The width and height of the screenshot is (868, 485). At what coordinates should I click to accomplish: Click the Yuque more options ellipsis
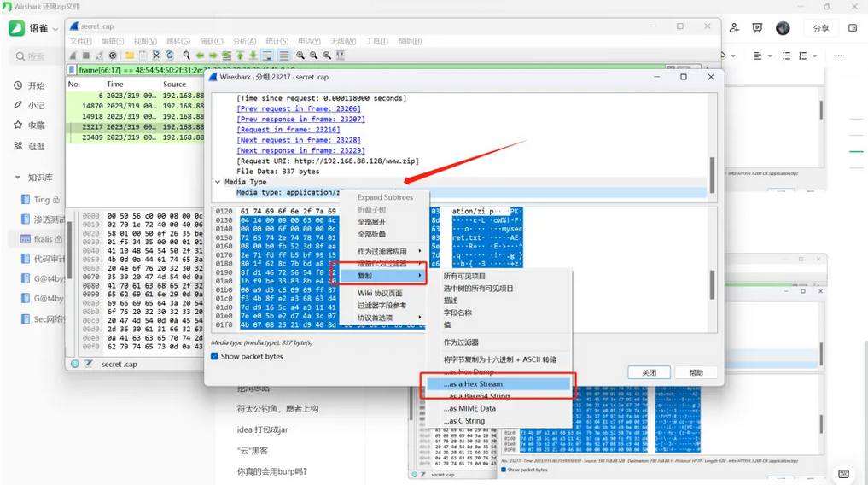point(839,56)
